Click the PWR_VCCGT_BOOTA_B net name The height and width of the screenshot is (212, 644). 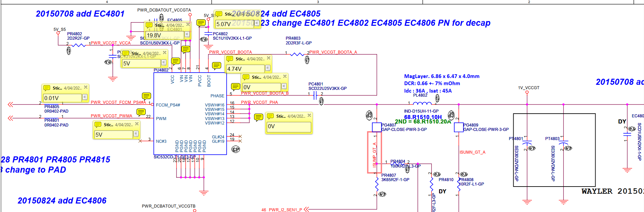[x=265, y=93]
